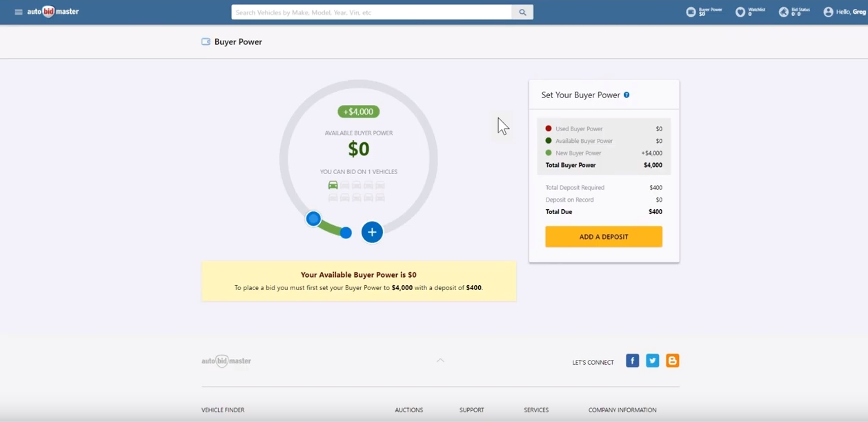Collapse the footer using the chevron arrow
Viewport: 868px width, 422px height.
click(x=440, y=361)
